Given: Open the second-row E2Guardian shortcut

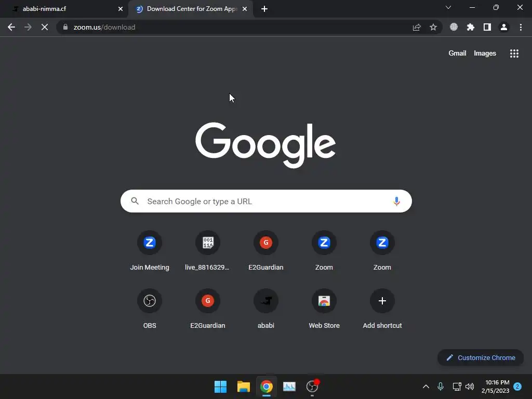Looking at the screenshot, I should pos(208,309).
